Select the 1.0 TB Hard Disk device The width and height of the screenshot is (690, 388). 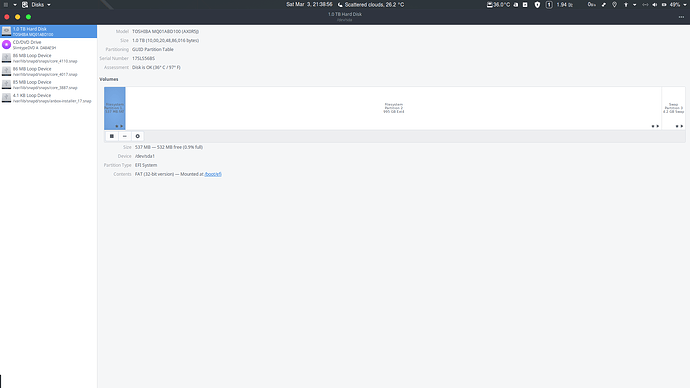tap(48, 31)
